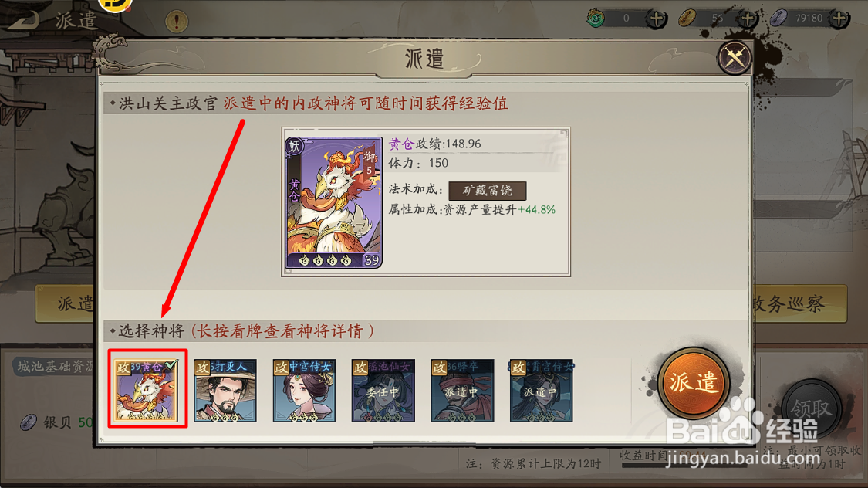Add jade currency with first plus icon

coord(657,19)
